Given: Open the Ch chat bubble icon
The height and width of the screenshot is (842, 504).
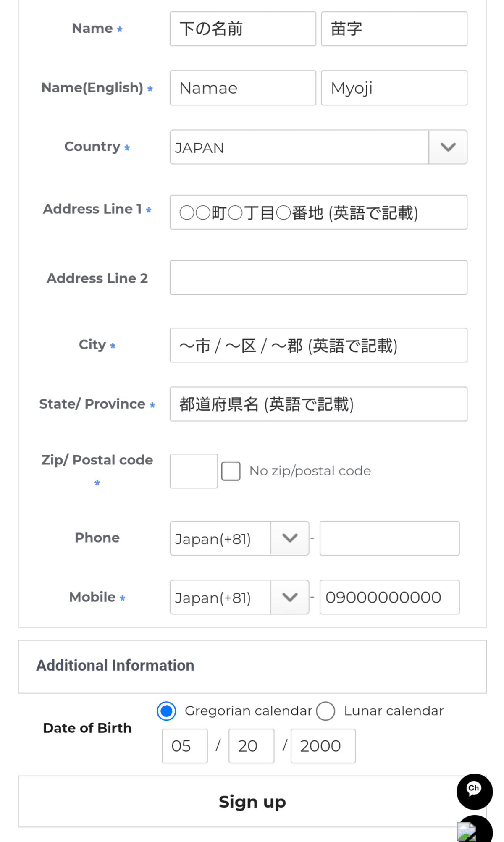Looking at the screenshot, I should pos(475,792).
